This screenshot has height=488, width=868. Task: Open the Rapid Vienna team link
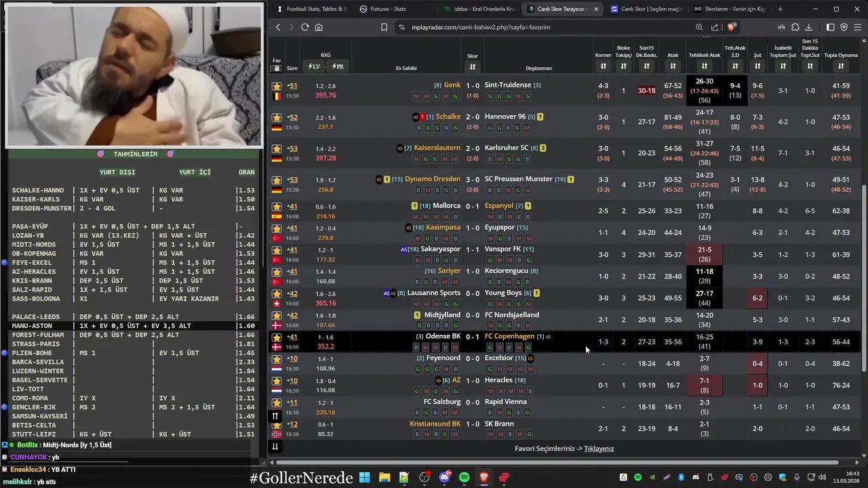[x=506, y=402]
